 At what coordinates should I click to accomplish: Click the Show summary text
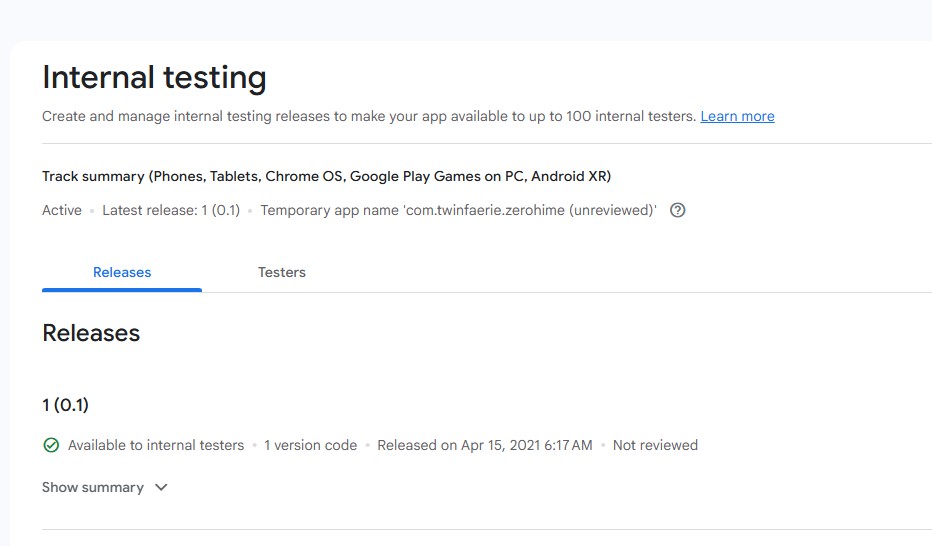[x=93, y=487]
